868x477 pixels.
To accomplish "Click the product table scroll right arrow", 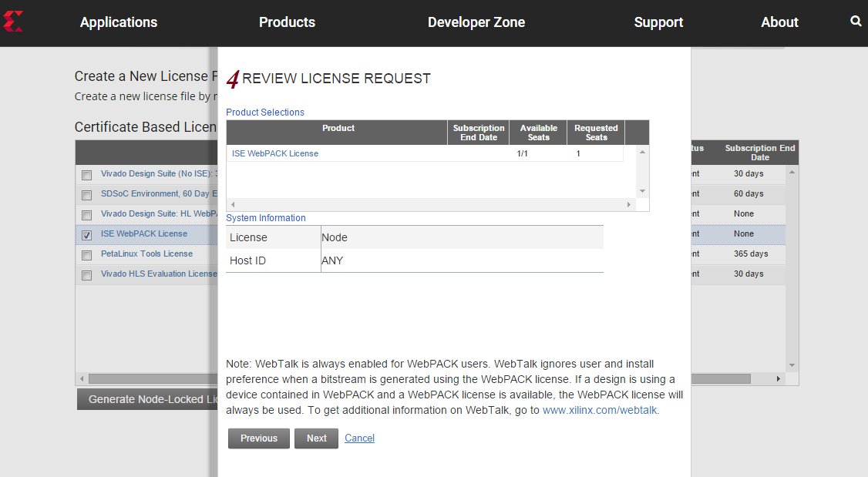I will click(629, 204).
